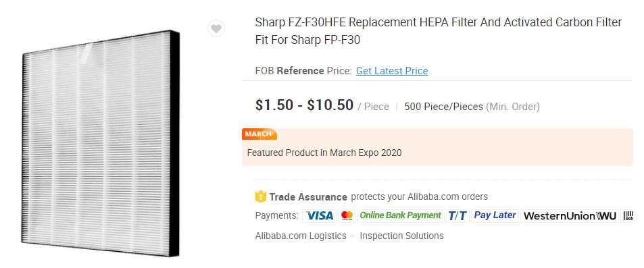
Task: Click the heart favorite icon
Action: coord(216,28)
